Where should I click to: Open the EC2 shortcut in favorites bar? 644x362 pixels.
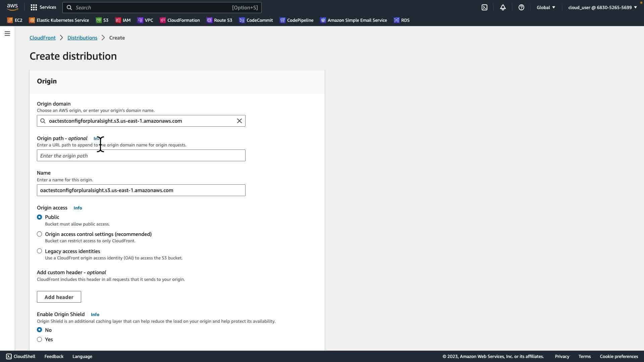click(x=15, y=20)
